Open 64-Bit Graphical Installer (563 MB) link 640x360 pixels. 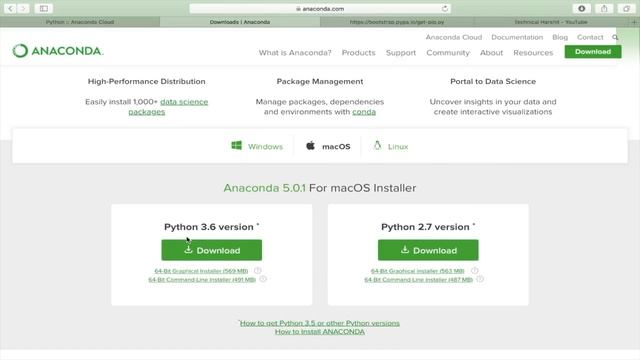(418, 271)
